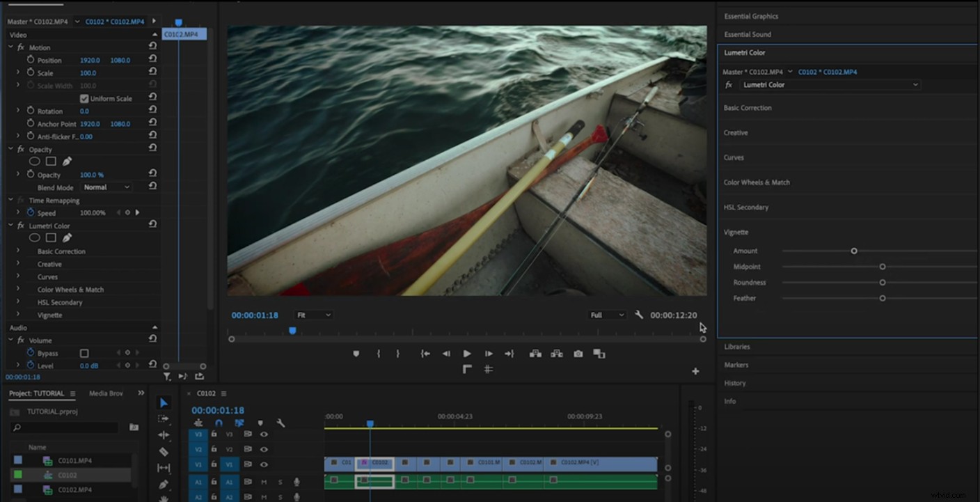The image size is (980, 502).
Task: Open the Fit zoom level dropdown
Action: [x=313, y=315]
